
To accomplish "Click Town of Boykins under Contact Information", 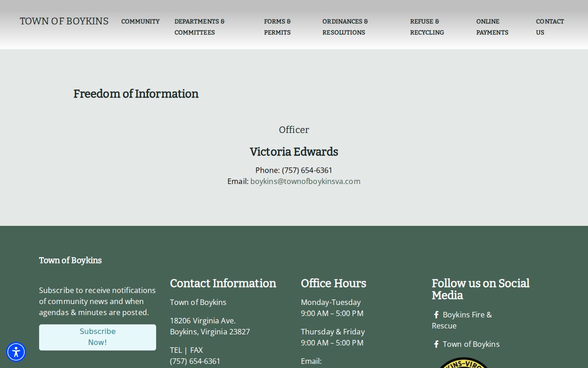I will tap(198, 302).
